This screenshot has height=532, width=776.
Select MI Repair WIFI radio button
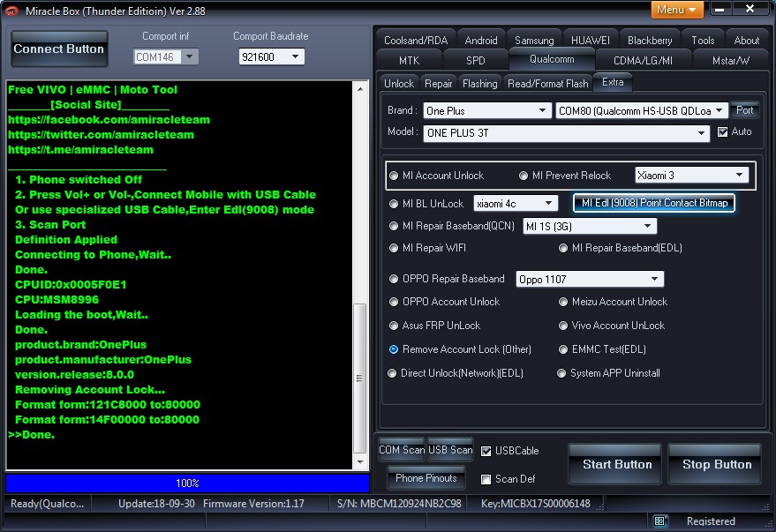(394, 248)
